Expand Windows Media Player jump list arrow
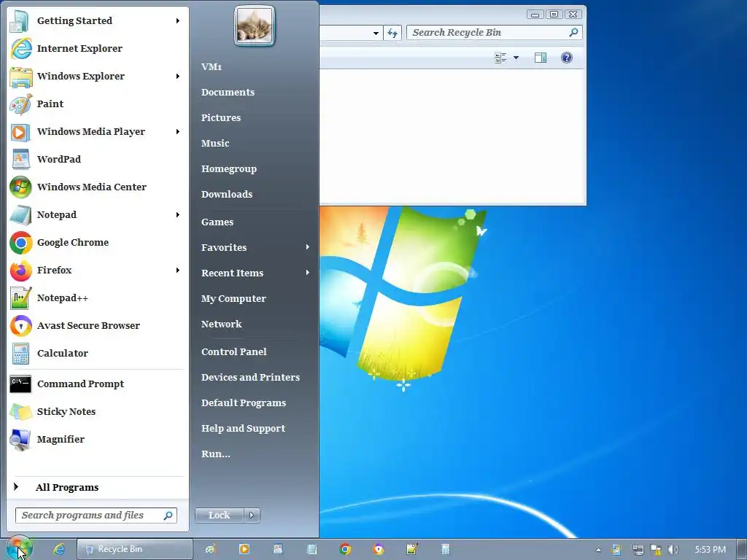Screen dimensions: 747x560 pos(178,131)
